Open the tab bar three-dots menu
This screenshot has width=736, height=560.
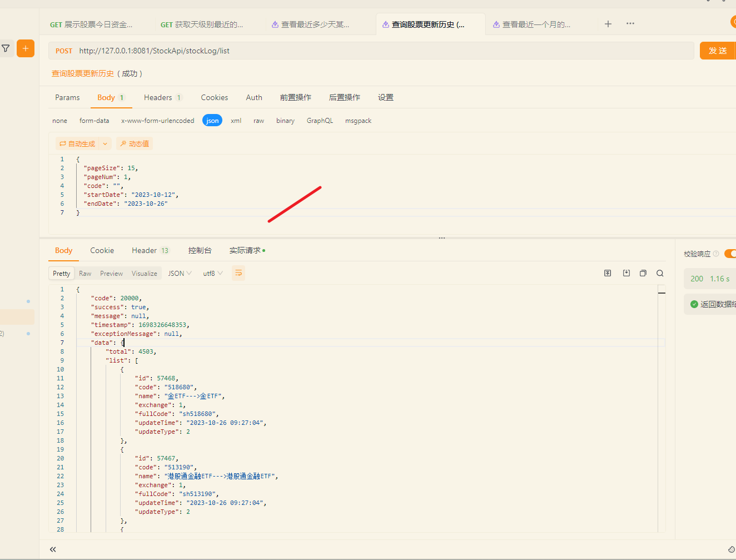[x=630, y=24]
